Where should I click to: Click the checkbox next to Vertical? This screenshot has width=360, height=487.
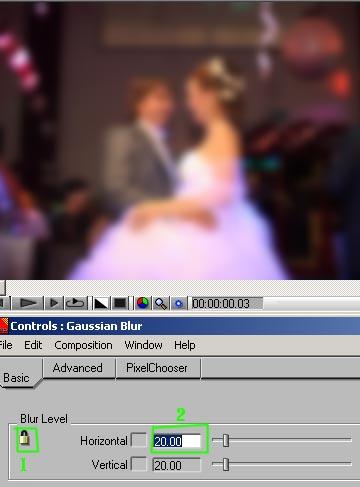[x=139, y=464]
